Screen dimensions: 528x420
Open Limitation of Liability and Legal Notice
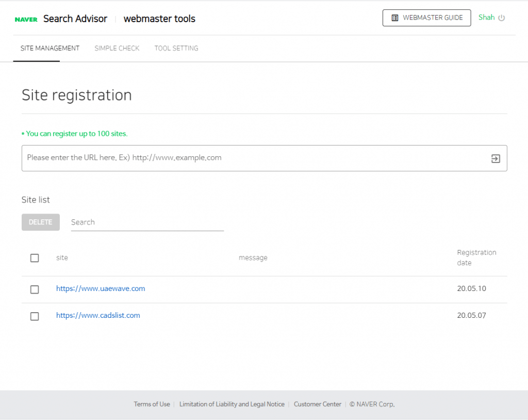point(232,404)
